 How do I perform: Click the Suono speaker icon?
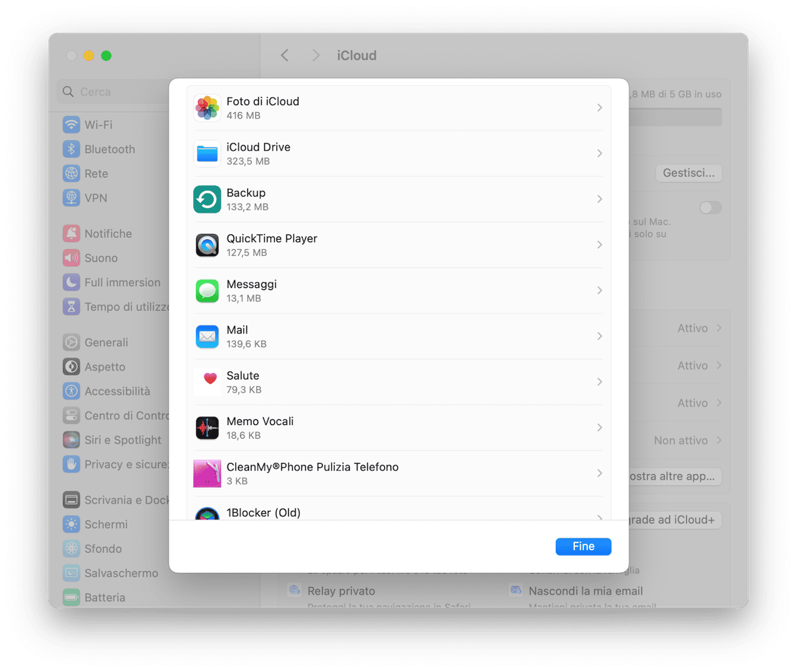coord(71,258)
